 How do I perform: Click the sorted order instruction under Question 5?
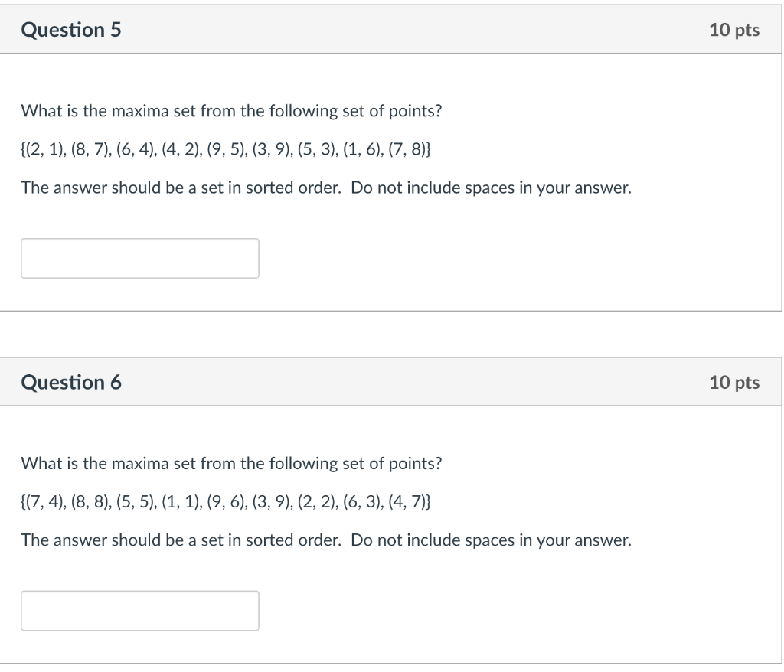[x=326, y=188]
